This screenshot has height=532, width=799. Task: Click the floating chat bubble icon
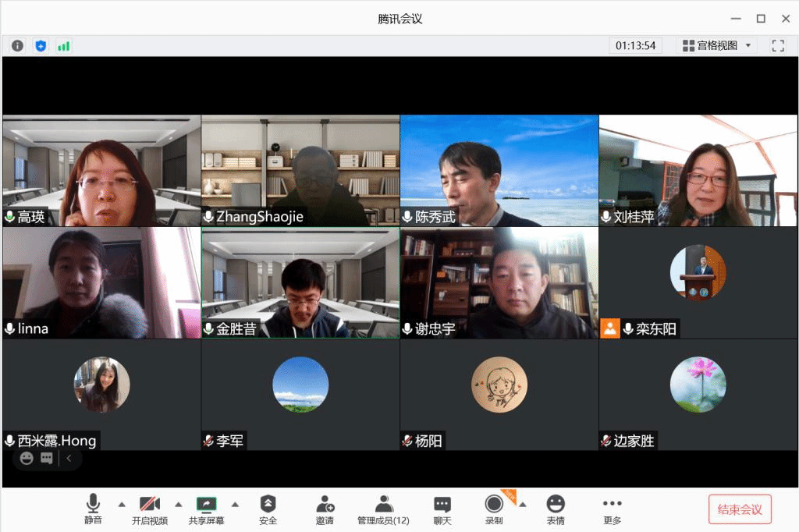coord(46,458)
